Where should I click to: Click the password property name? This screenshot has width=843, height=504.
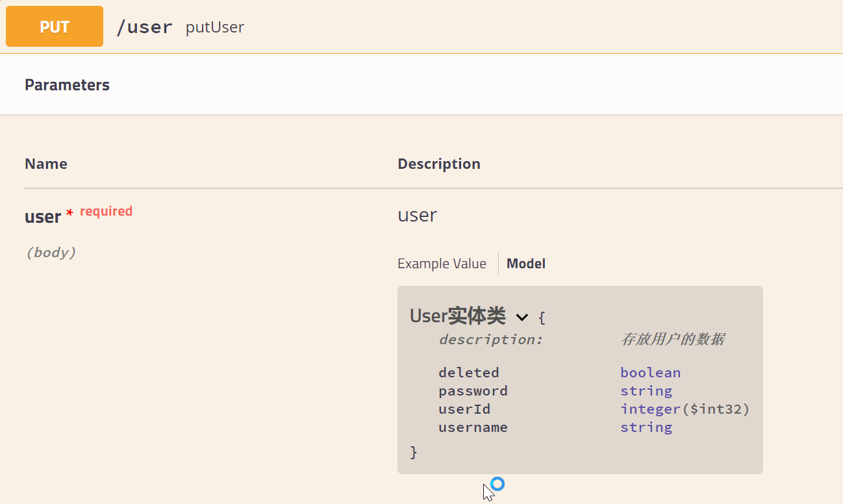(x=473, y=391)
